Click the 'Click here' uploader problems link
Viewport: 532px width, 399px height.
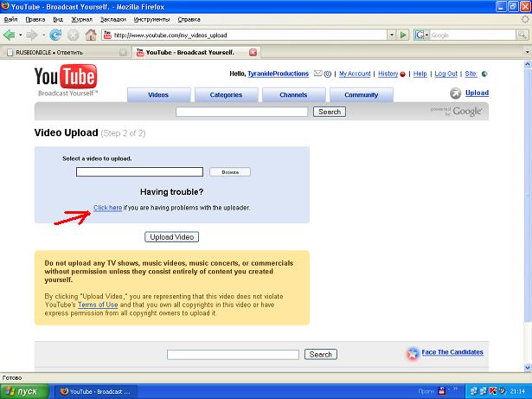click(107, 208)
